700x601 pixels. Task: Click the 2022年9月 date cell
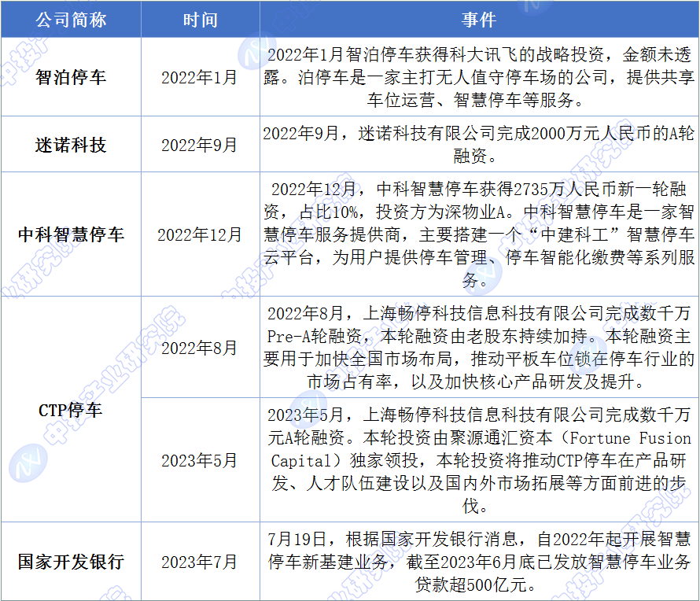pos(200,145)
